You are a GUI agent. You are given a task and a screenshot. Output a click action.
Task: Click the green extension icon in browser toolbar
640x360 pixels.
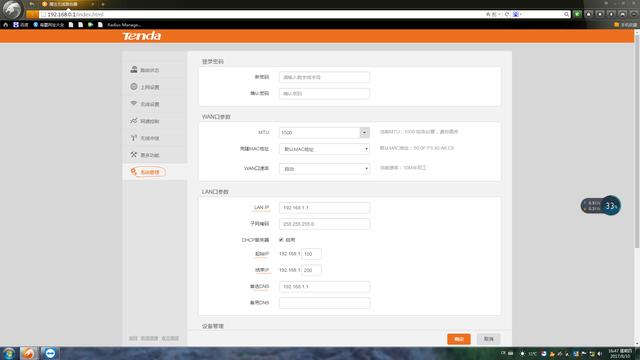pos(577,14)
